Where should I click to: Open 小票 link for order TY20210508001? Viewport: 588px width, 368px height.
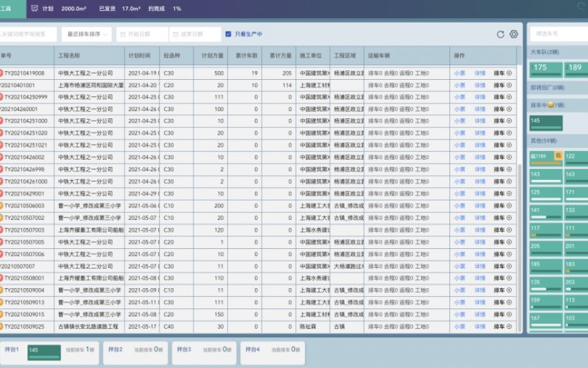(x=459, y=278)
